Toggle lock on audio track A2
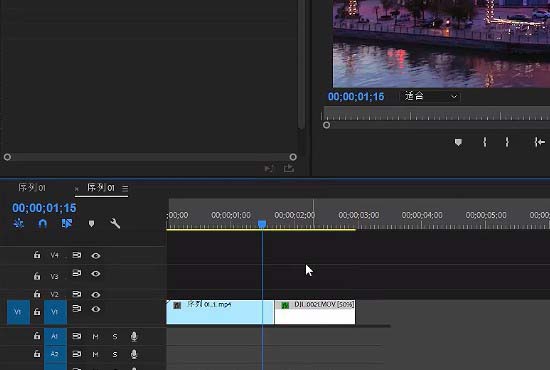The height and width of the screenshot is (370, 550). click(37, 354)
